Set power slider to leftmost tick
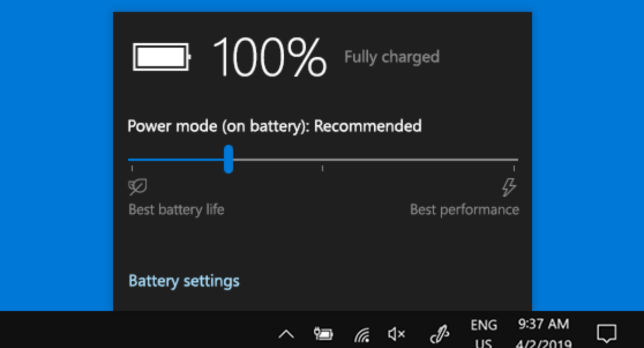The width and height of the screenshot is (644, 348). [x=132, y=160]
